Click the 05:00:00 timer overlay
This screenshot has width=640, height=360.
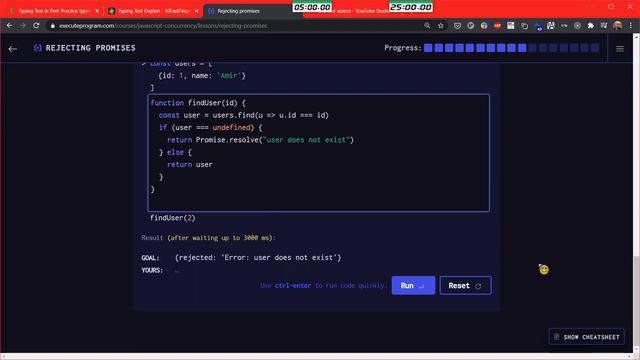point(312,7)
